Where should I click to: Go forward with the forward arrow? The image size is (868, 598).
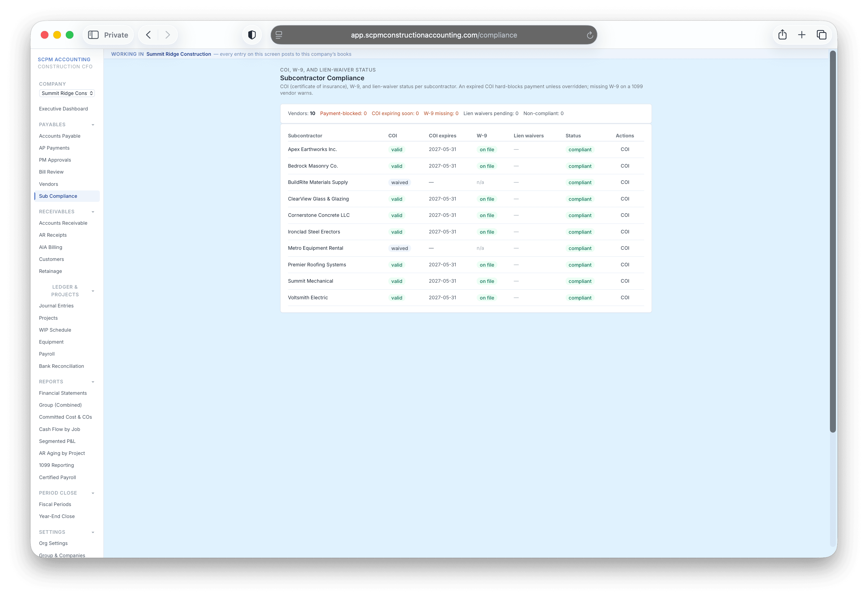(x=168, y=35)
